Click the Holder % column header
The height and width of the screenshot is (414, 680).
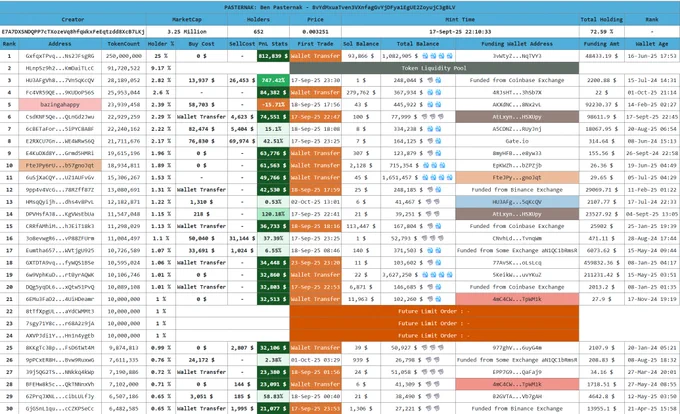pos(160,44)
